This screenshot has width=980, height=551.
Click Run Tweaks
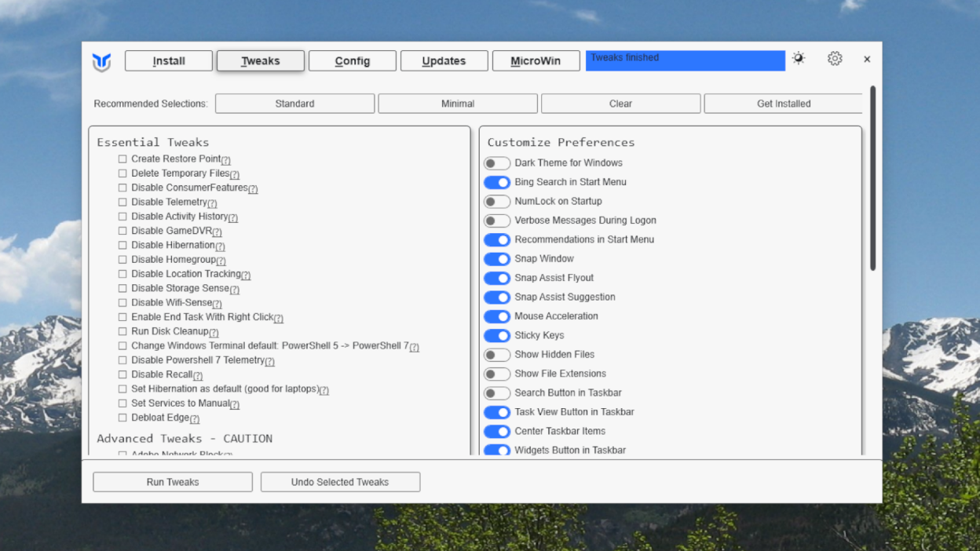point(172,481)
